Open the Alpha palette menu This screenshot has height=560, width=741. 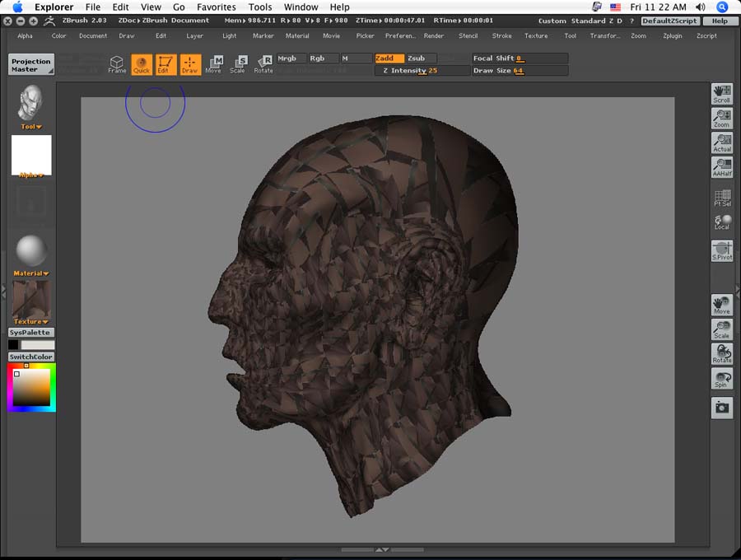coord(25,36)
